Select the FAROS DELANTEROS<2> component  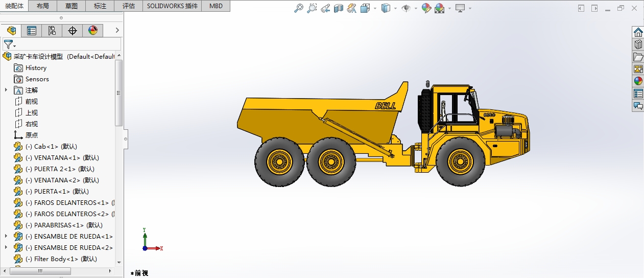[64, 214]
